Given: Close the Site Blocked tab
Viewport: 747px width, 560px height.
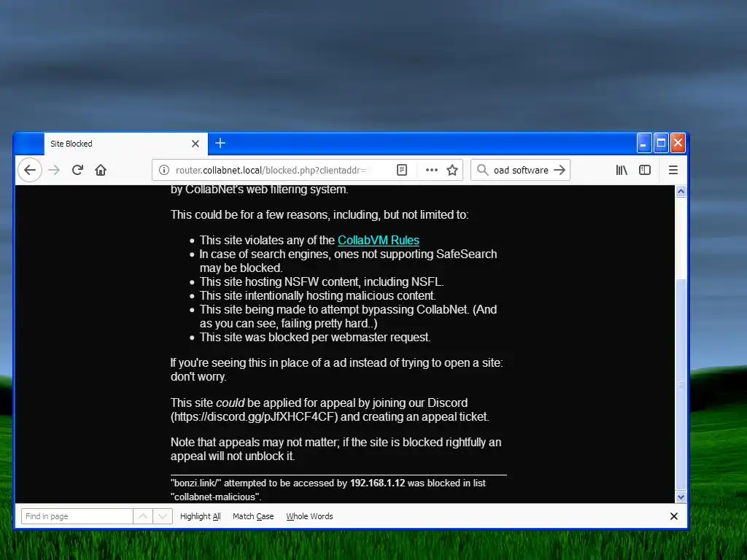Looking at the screenshot, I should coord(196,144).
